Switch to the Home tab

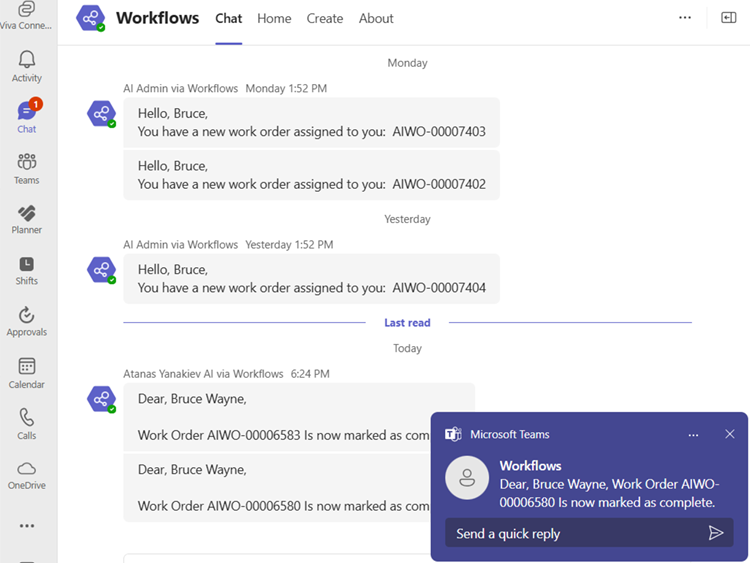pyautogui.click(x=274, y=18)
